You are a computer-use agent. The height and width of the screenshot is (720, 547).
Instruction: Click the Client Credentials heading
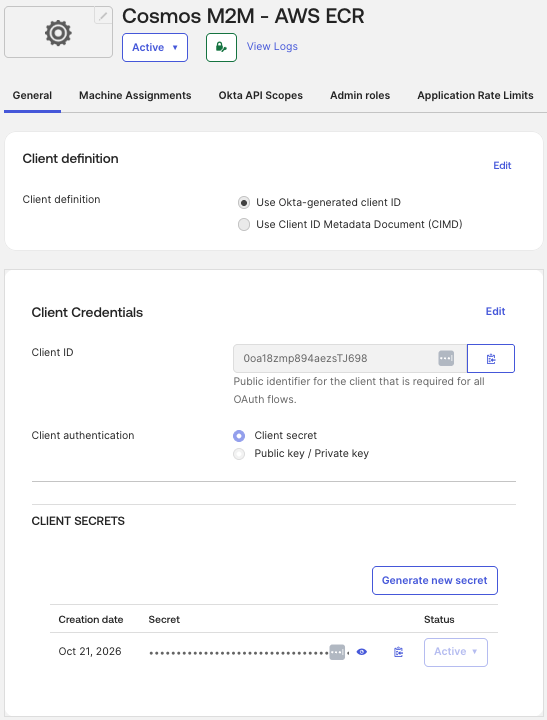click(x=87, y=312)
